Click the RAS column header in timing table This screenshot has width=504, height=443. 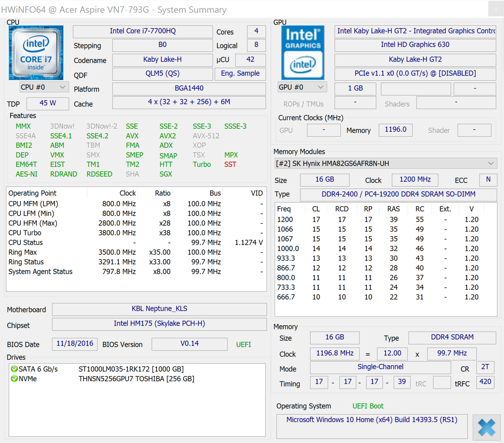(x=394, y=209)
